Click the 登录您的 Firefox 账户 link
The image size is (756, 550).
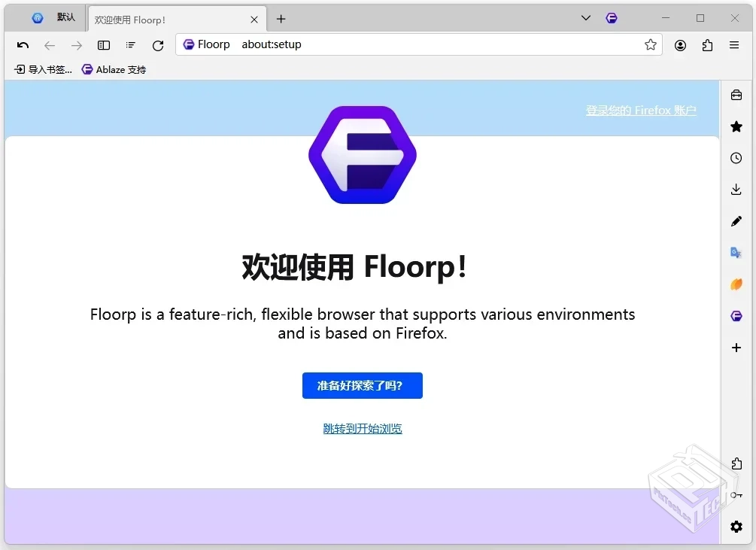tap(641, 110)
